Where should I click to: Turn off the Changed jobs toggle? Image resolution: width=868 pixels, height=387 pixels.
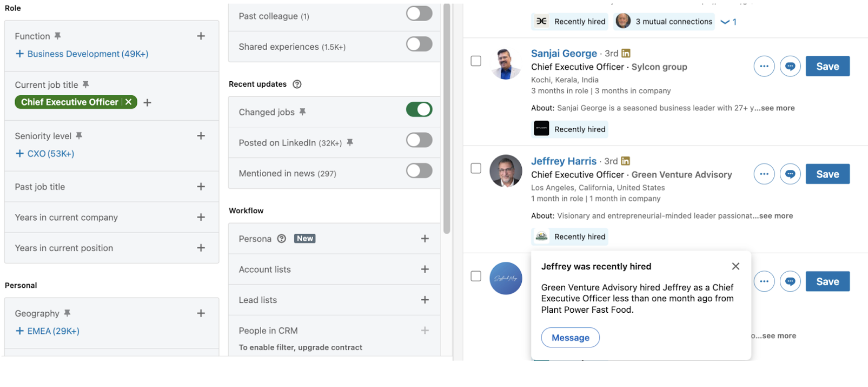click(x=419, y=110)
